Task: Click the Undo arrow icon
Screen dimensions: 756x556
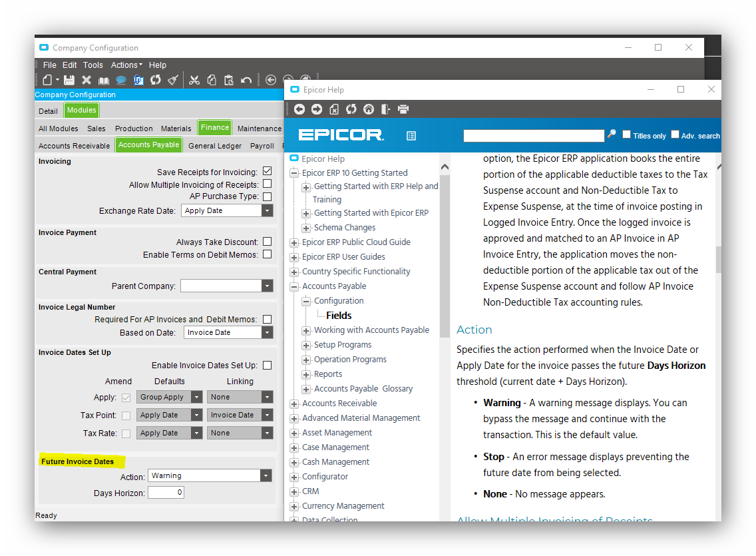Action: [246, 80]
